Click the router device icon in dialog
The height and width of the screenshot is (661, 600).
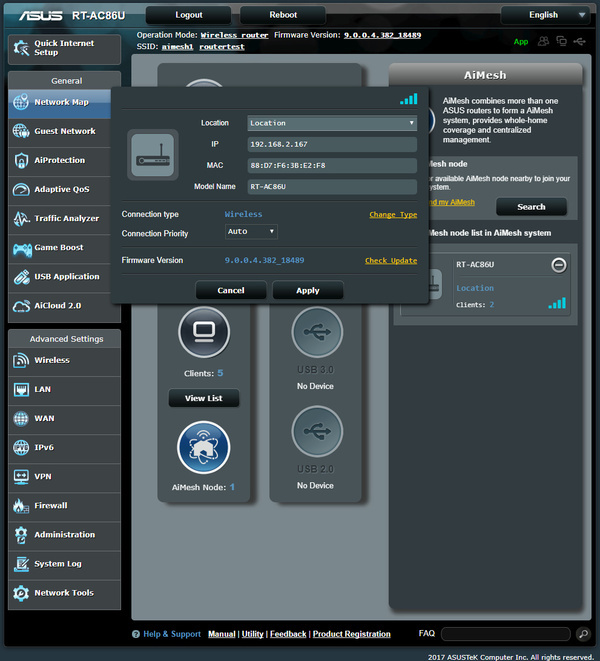[x=153, y=155]
